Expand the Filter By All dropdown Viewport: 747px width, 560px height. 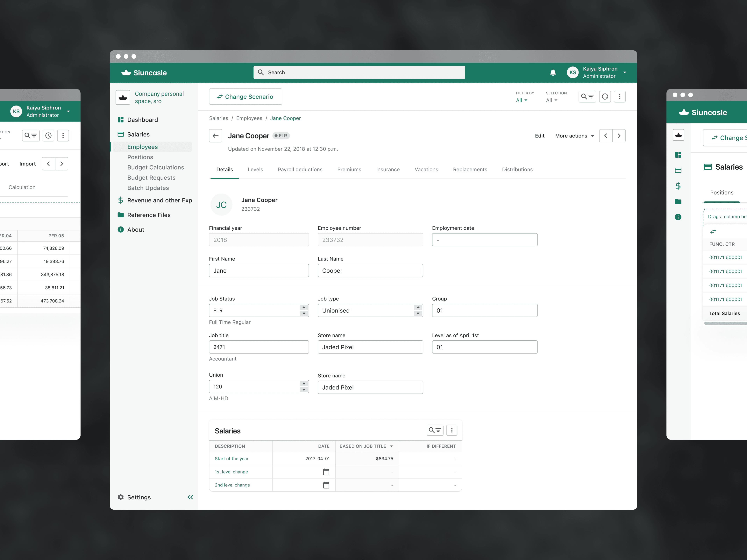click(x=521, y=100)
